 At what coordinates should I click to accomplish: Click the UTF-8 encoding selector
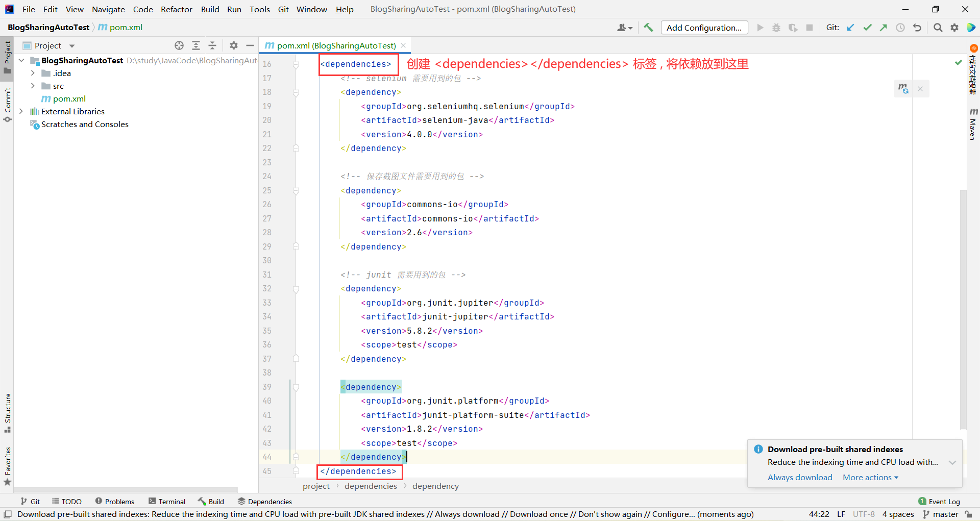pyautogui.click(x=864, y=514)
